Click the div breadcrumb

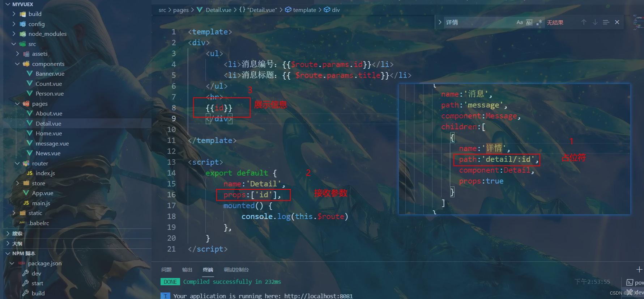coord(332,10)
